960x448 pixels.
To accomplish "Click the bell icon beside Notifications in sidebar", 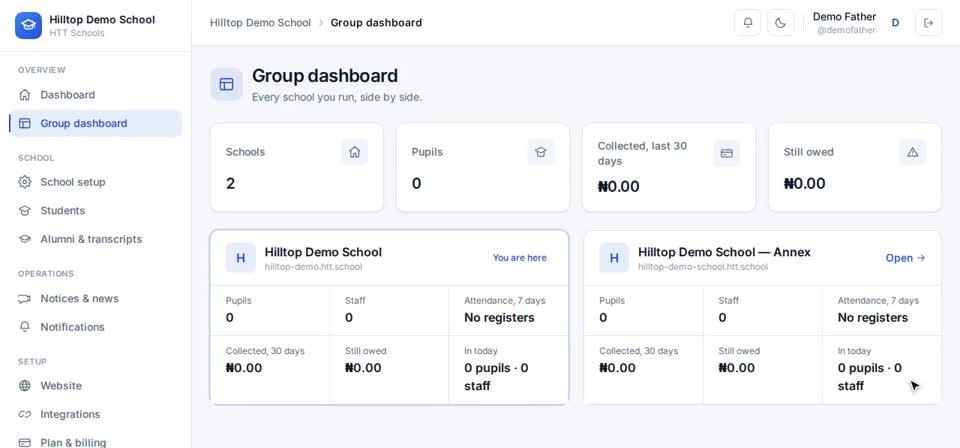I will (x=24, y=327).
